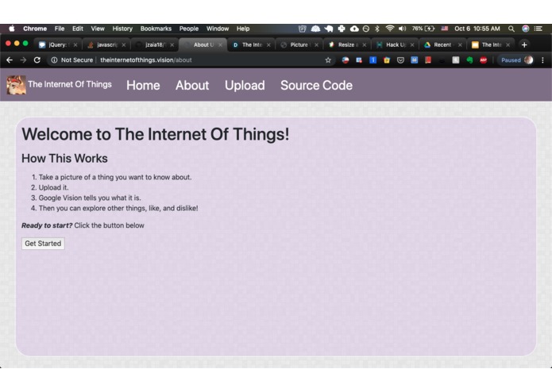Viewport: 552px width, 392px height.
Task: Go back with the browser back arrow
Action: coord(10,60)
